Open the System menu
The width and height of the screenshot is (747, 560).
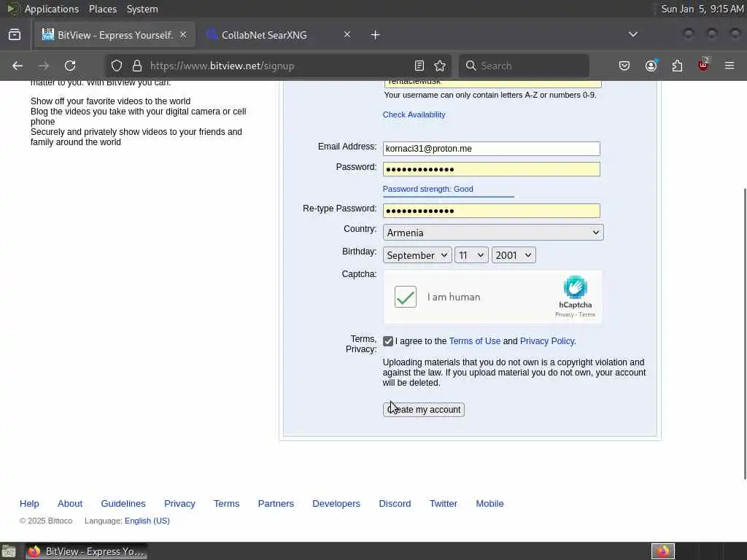(x=142, y=9)
